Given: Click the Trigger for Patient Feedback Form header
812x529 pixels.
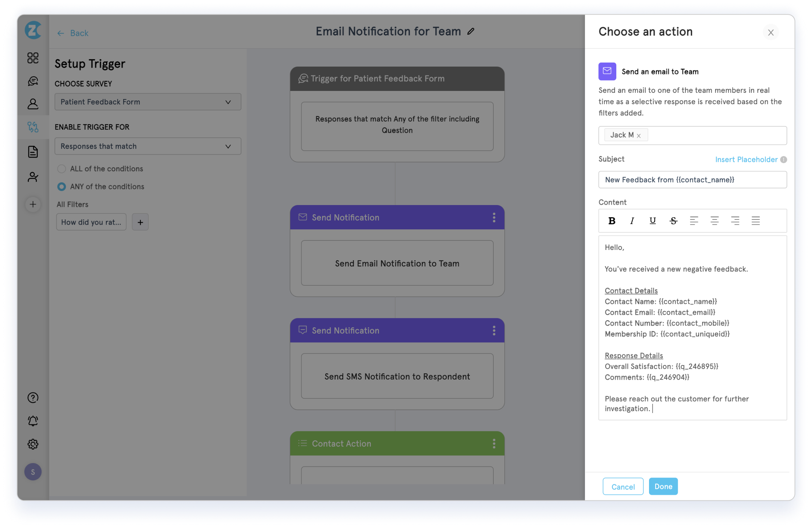Looking at the screenshot, I should tap(397, 79).
